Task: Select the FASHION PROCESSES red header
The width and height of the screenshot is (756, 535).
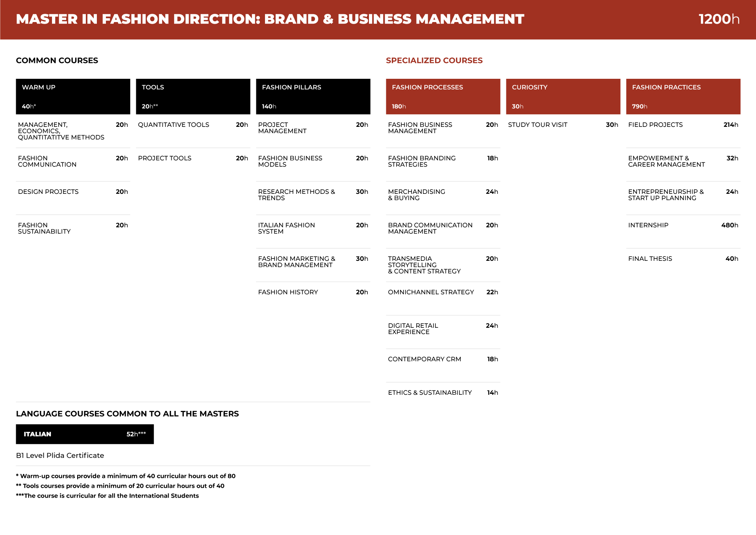Action: point(443,97)
